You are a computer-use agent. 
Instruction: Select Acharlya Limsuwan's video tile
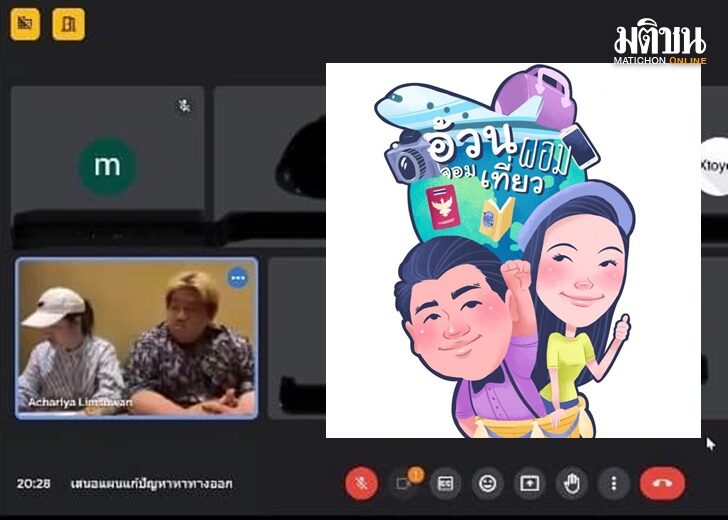136,338
